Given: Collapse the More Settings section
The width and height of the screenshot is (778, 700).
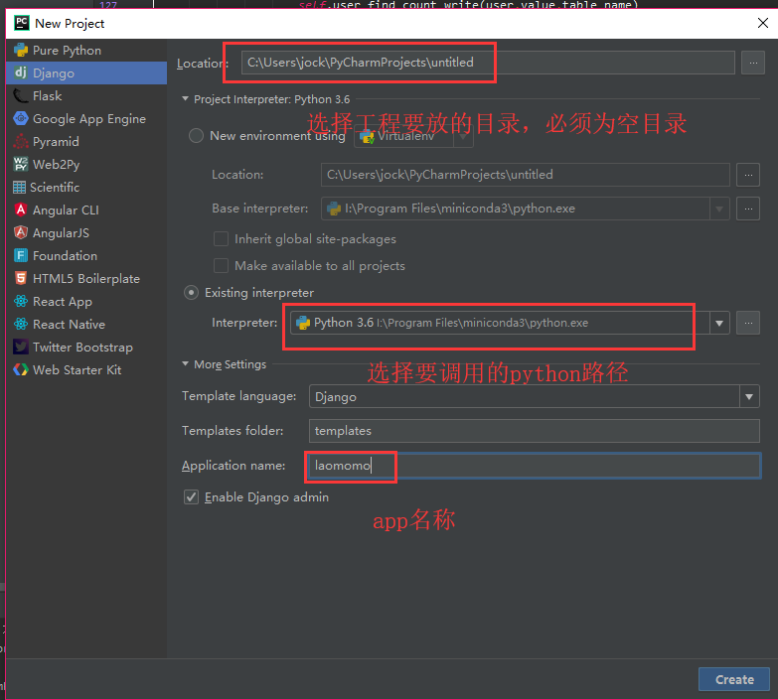Looking at the screenshot, I should pos(185,363).
